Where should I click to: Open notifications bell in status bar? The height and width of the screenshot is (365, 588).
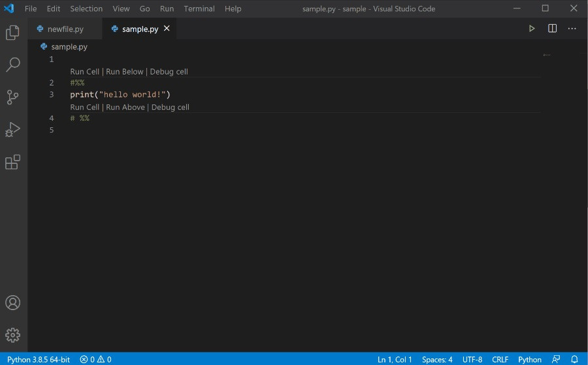coord(575,359)
